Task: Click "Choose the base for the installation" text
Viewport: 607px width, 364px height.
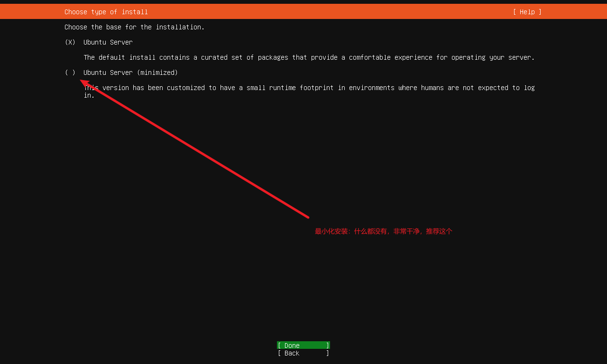Action: point(134,27)
